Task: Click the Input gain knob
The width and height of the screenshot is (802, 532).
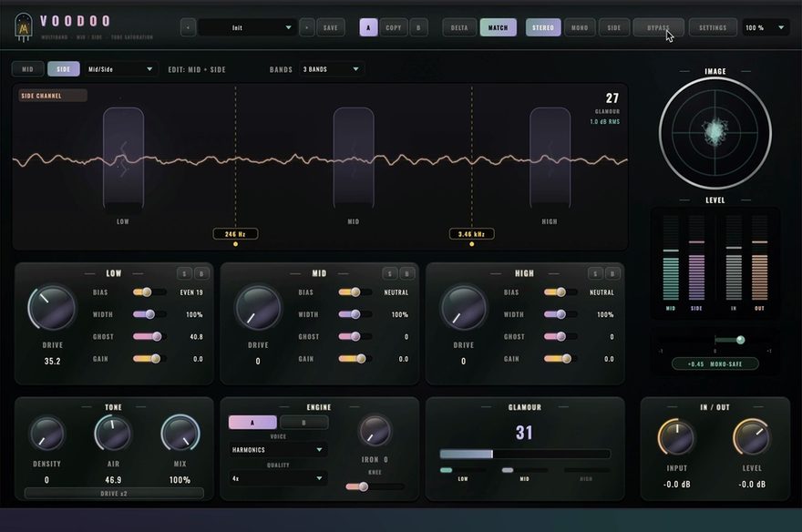Action: [676, 437]
